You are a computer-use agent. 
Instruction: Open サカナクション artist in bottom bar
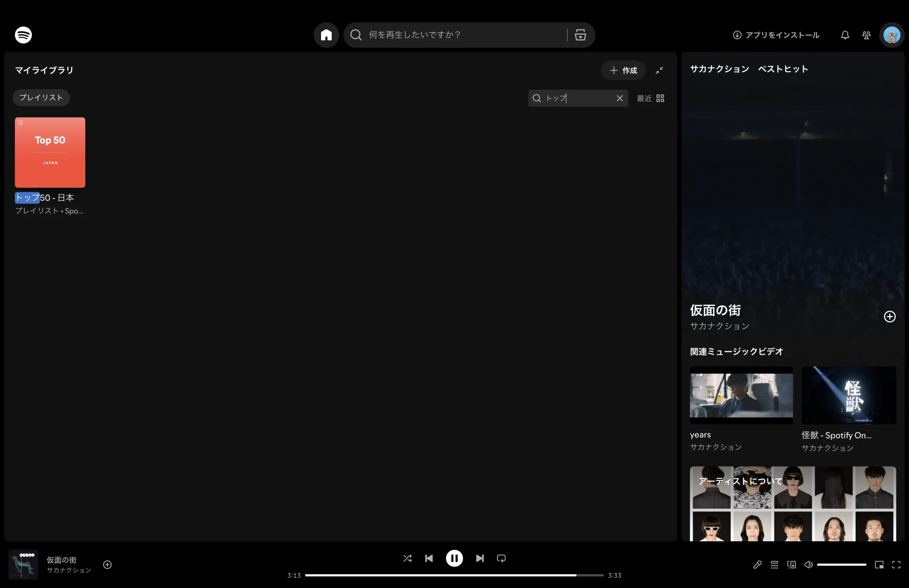[69, 570]
